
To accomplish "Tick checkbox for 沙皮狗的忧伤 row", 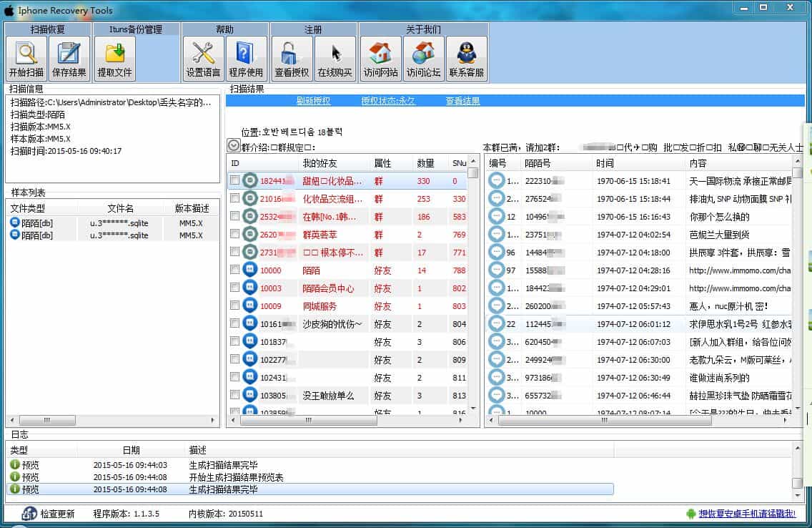I will pyautogui.click(x=234, y=324).
